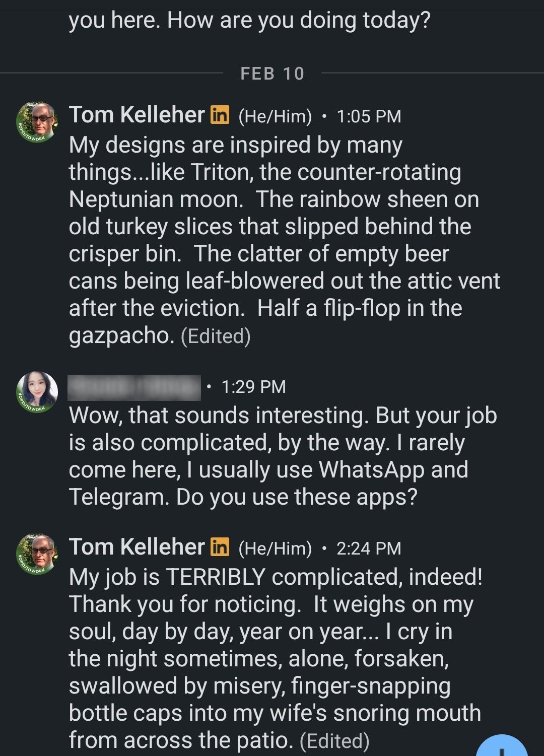Tap the 'How are you doing today?' message
Image resolution: width=544 pixels, height=756 pixels.
[250, 20]
